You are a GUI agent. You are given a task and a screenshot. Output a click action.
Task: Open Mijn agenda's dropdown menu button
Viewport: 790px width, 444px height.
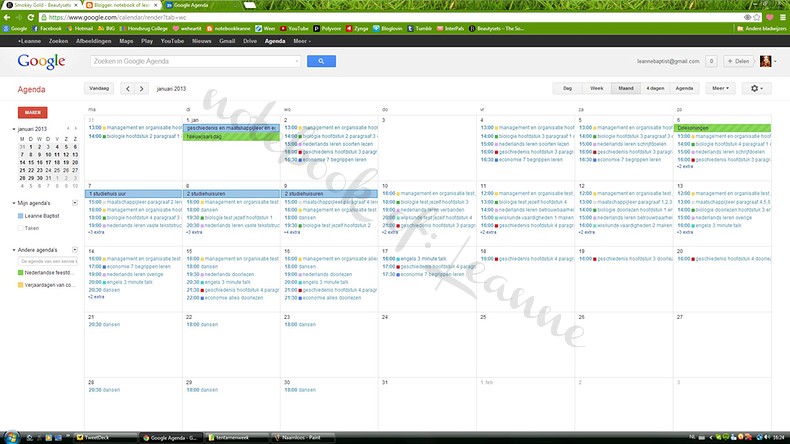click(x=75, y=203)
